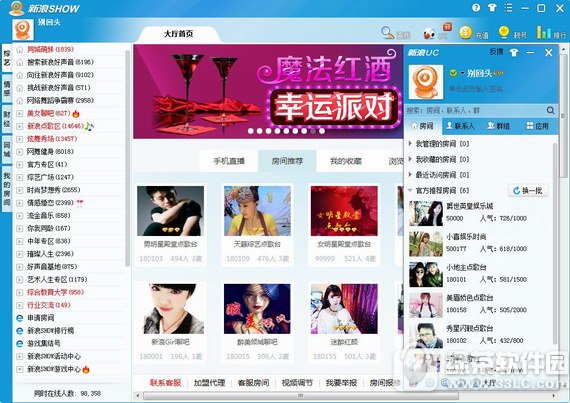Switch to 应用 tab in 新浪UC
This screenshot has height=403, width=570.
(x=537, y=126)
